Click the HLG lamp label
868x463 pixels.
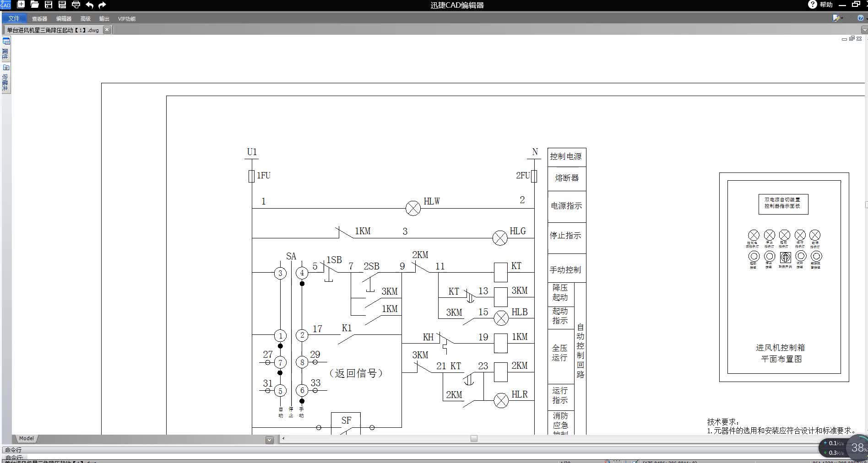518,231
